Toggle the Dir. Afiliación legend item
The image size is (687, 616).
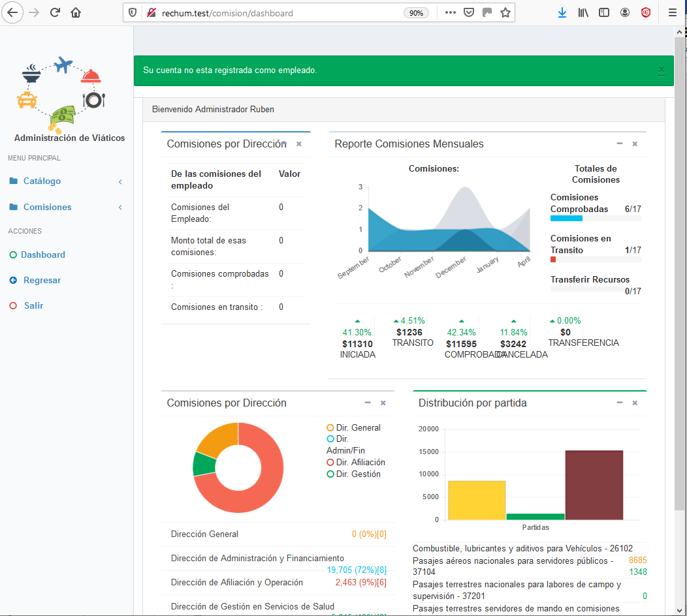click(x=360, y=462)
